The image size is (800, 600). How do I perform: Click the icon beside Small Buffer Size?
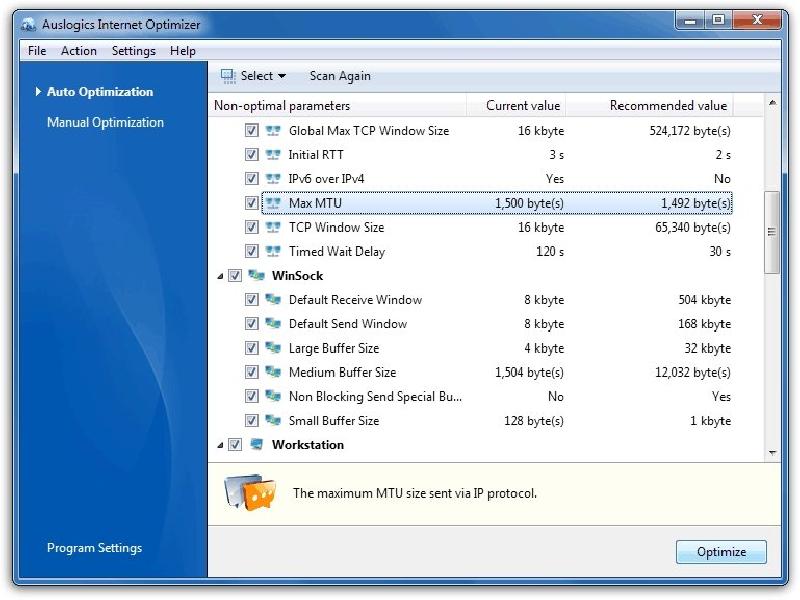tap(273, 420)
